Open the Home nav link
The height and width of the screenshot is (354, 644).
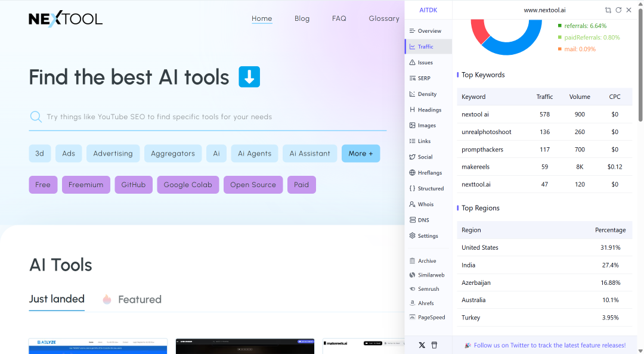262,18
